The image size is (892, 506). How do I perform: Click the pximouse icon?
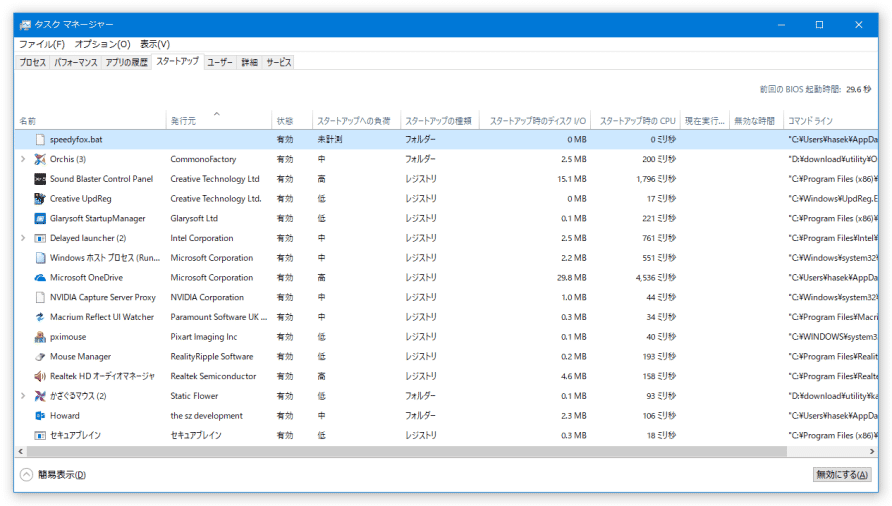(40, 337)
